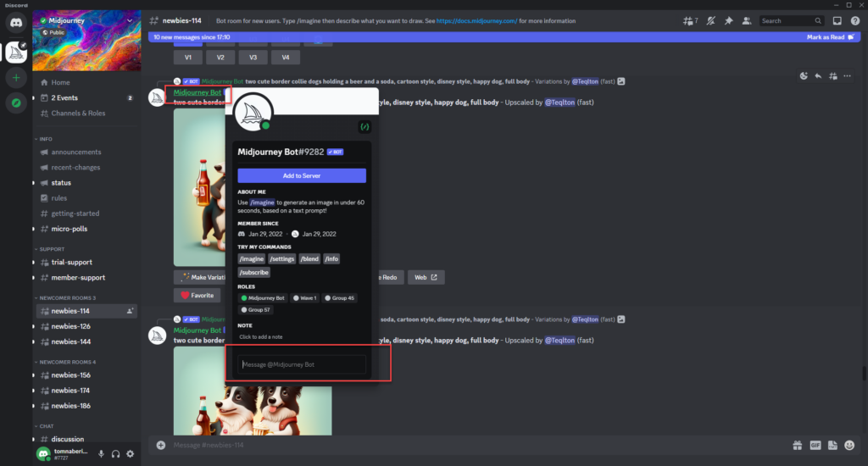Open Discord home direct messages
Screen dimensions: 868x466
pos(17,24)
